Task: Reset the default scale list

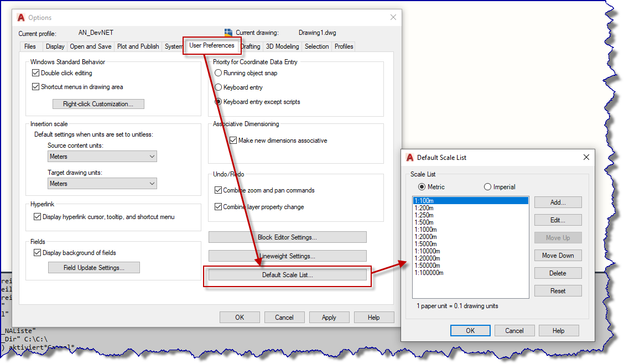Action: tap(558, 290)
